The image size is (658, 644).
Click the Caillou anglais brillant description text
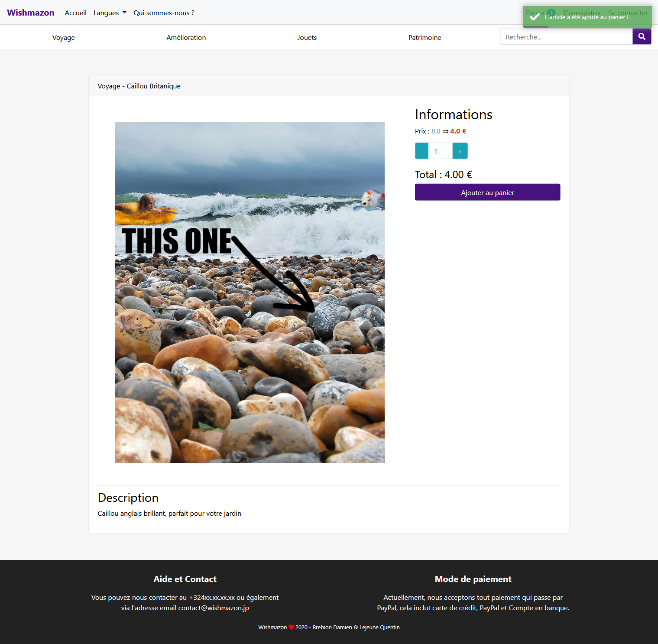click(x=169, y=514)
